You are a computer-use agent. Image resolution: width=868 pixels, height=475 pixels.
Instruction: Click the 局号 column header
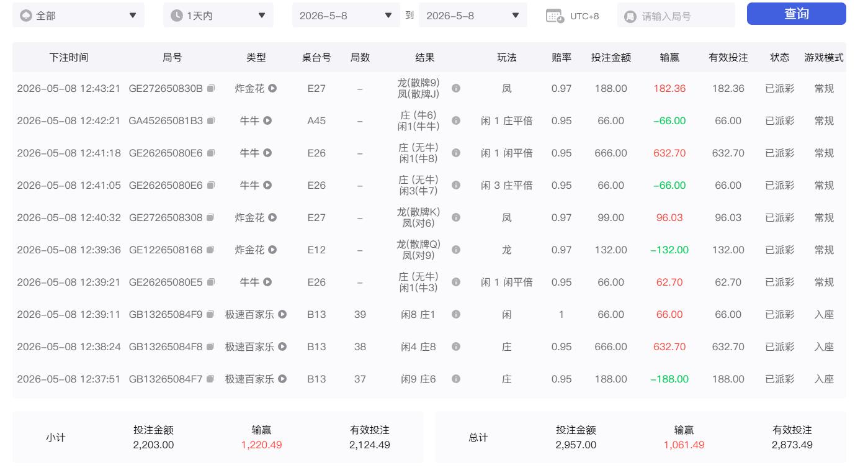(x=172, y=58)
